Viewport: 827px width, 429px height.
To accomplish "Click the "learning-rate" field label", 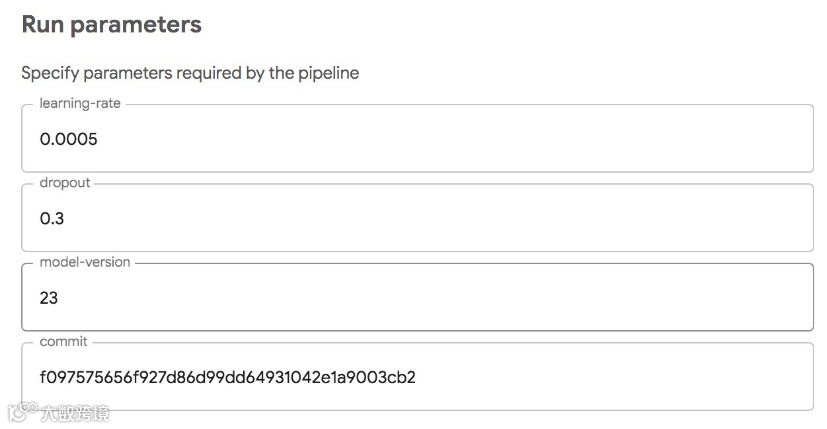I will coord(79,103).
